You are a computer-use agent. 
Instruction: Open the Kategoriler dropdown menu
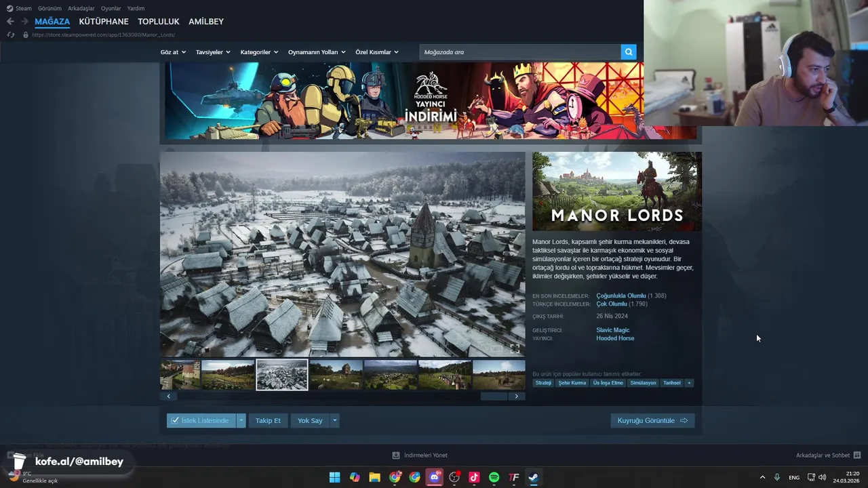(x=259, y=52)
